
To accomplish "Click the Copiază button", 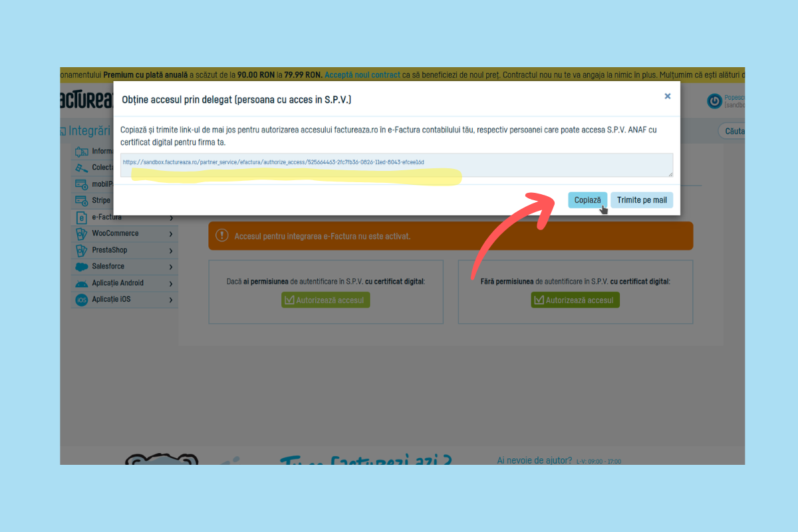I will click(x=587, y=200).
